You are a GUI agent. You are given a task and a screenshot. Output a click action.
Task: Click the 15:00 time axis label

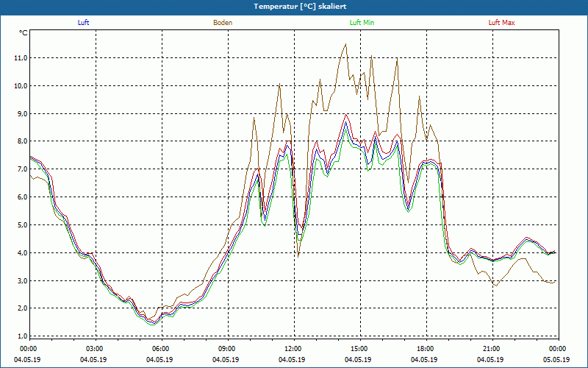point(360,349)
